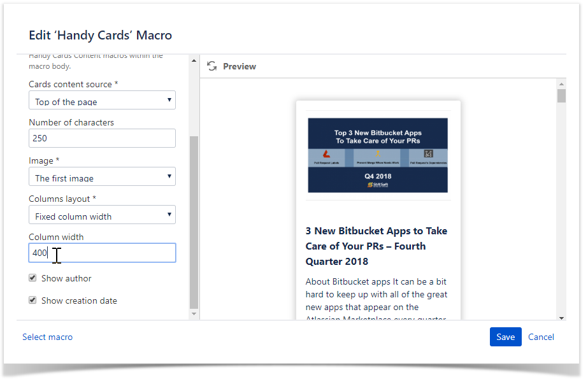This screenshot has width=588, height=382.
Task: Open the Columns layout dropdown
Action: pos(102,215)
